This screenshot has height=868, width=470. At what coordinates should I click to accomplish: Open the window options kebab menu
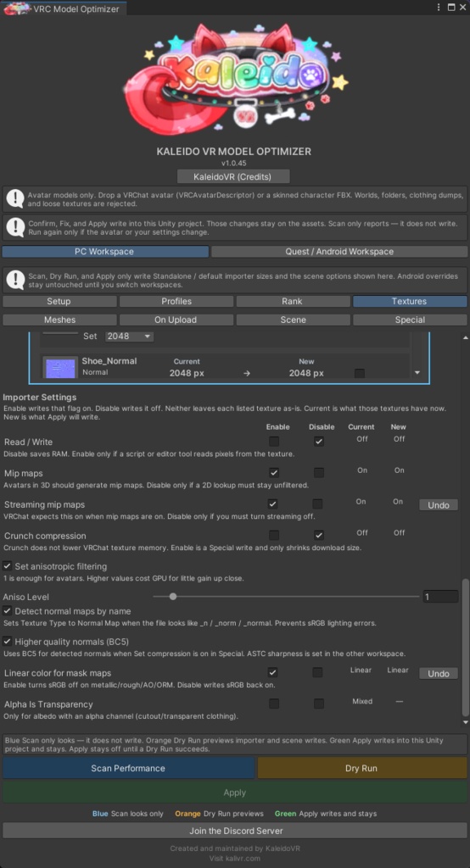point(439,8)
